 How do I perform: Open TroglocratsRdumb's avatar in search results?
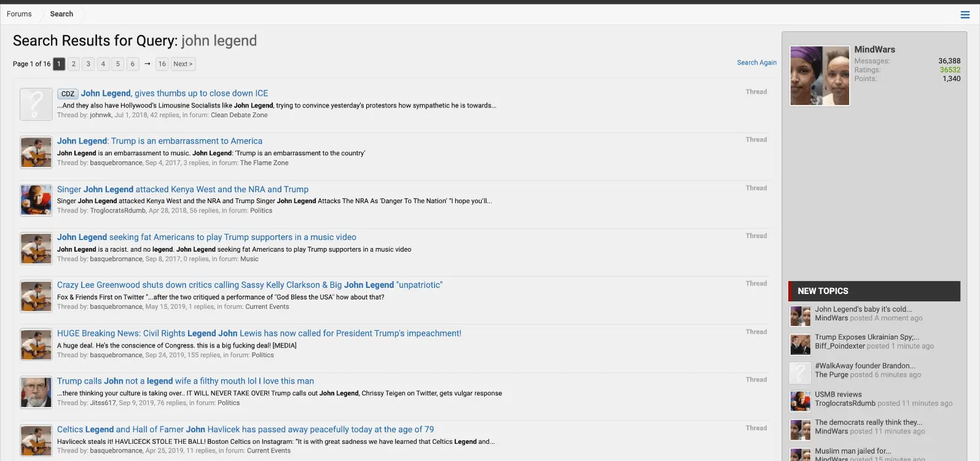point(36,200)
